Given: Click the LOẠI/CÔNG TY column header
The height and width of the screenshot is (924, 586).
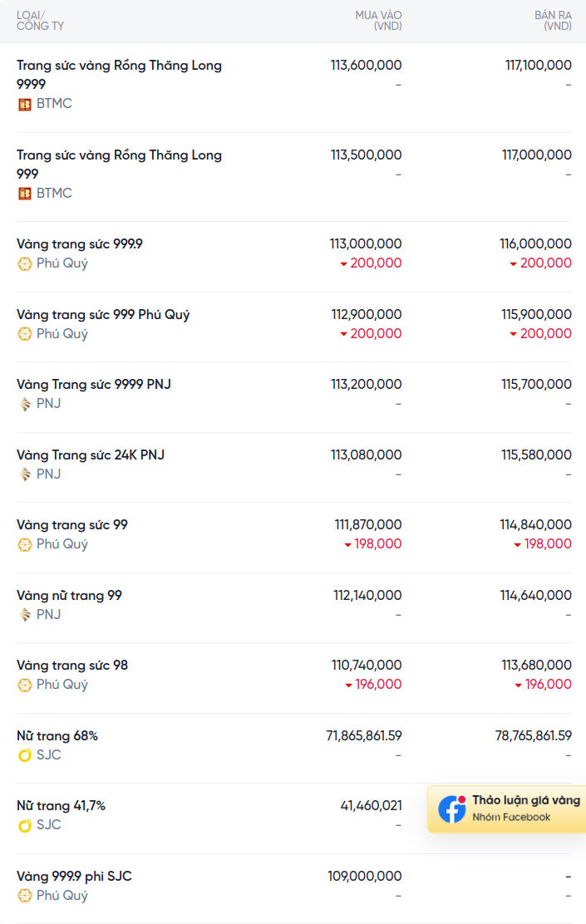Looking at the screenshot, I should click(x=40, y=21).
